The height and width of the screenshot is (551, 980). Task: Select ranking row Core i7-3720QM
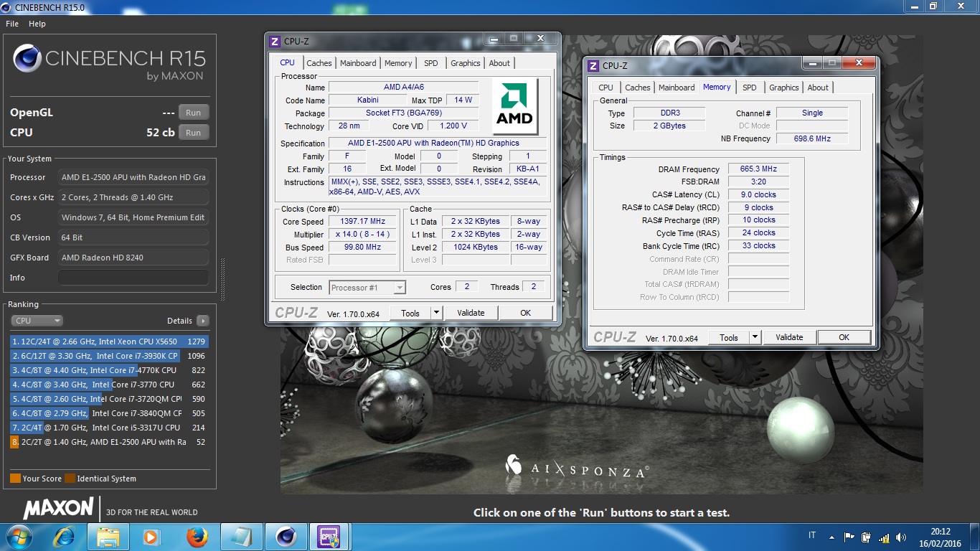[108, 399]
